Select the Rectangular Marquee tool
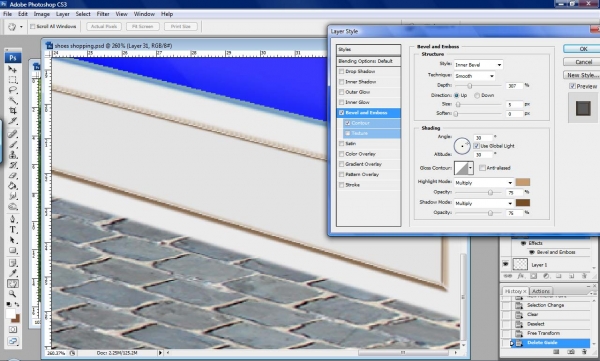 pos(13,80)
